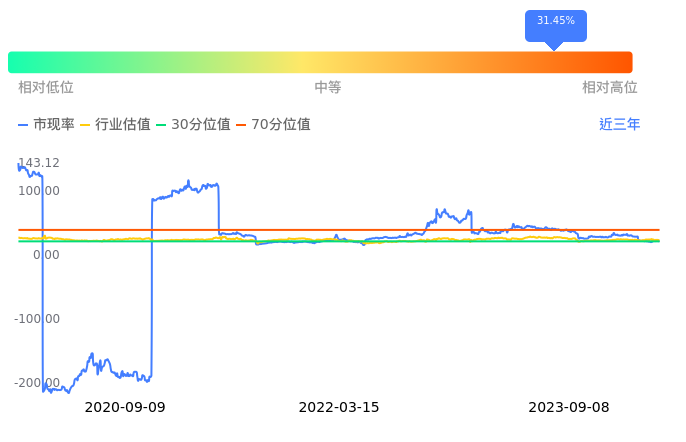The image size is (686, 442).
Task: Click the -200.00 y-axis label
Action: pyautogui.click(x=37, y=383)
